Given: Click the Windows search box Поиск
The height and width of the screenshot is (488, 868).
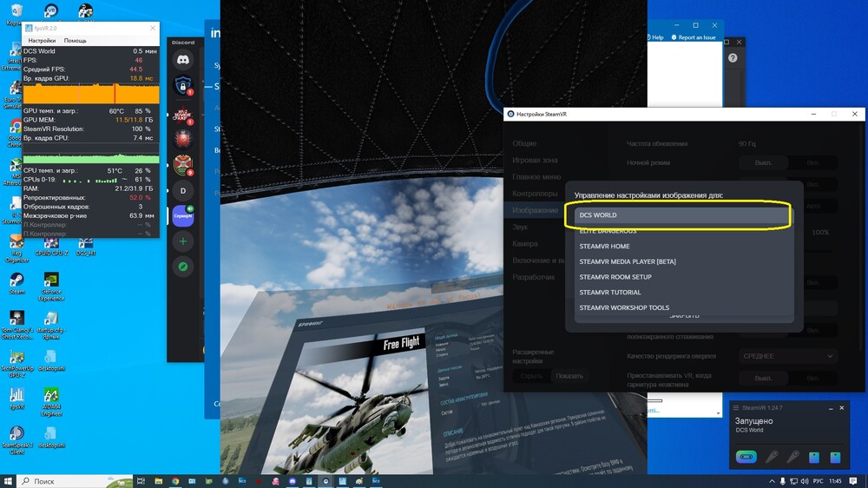Looking at the screenshot, I should 75,481.
